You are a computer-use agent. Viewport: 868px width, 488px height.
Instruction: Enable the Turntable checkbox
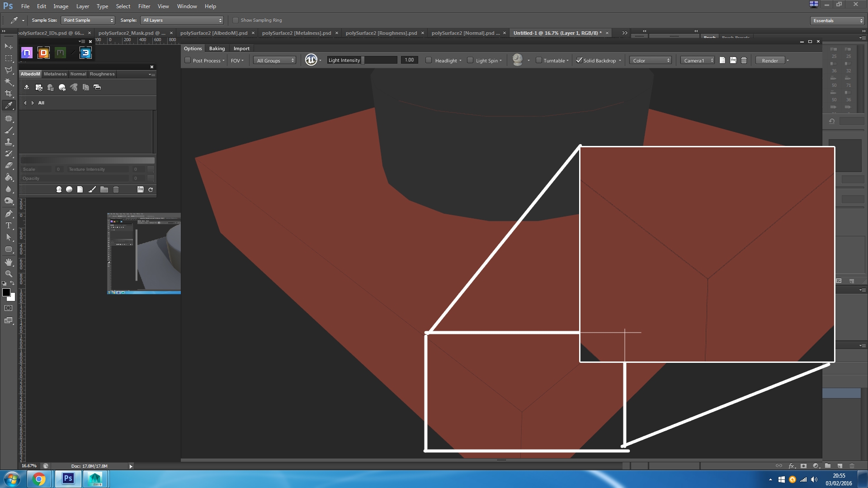tap(538, 60)
